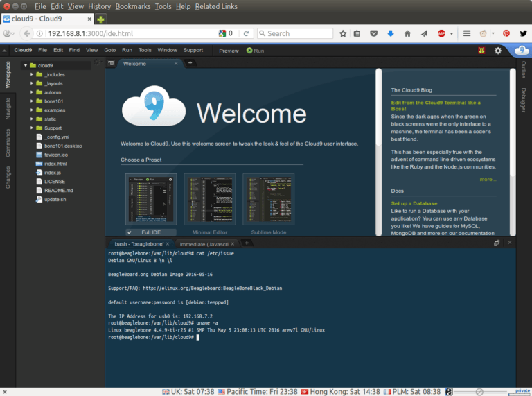Screen dimensions: 532x396
Task: Click the browser back arrow button
Action: 26,33
